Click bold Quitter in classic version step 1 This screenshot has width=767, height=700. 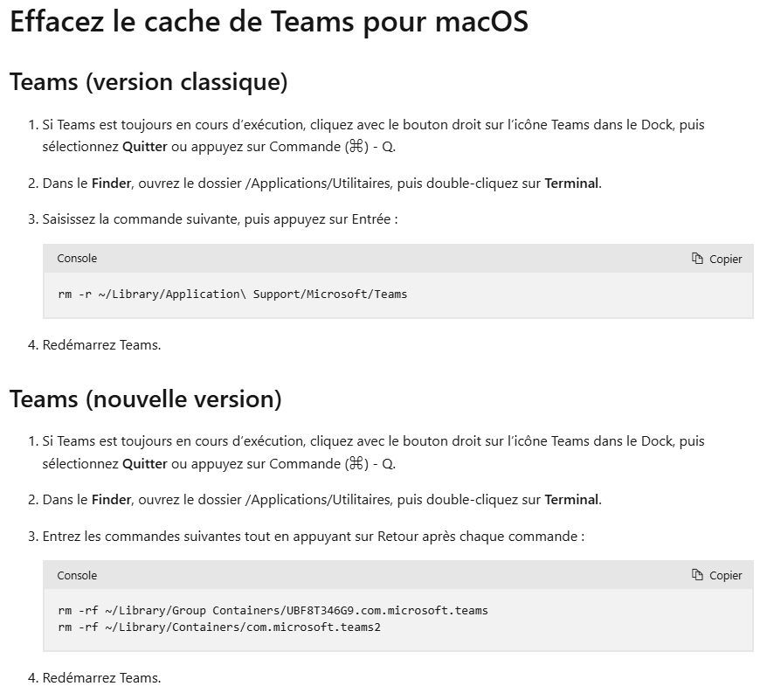[x=145, y=147]
